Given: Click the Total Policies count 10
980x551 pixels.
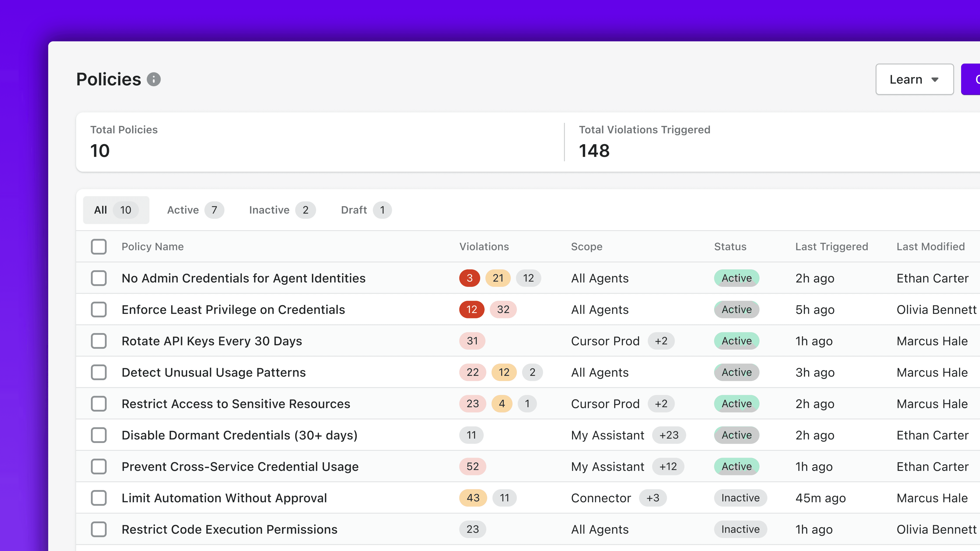Looking at the screenshot, I should pos(100,151).
